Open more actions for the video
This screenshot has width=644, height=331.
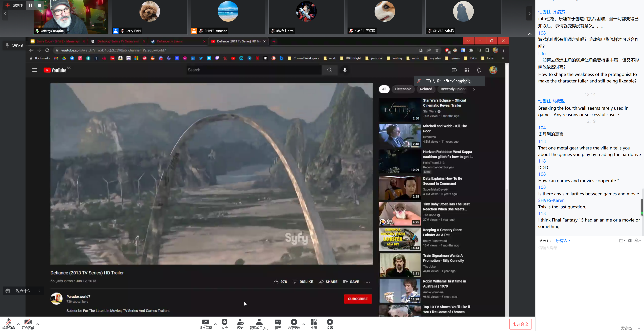(x=367, y=282)
